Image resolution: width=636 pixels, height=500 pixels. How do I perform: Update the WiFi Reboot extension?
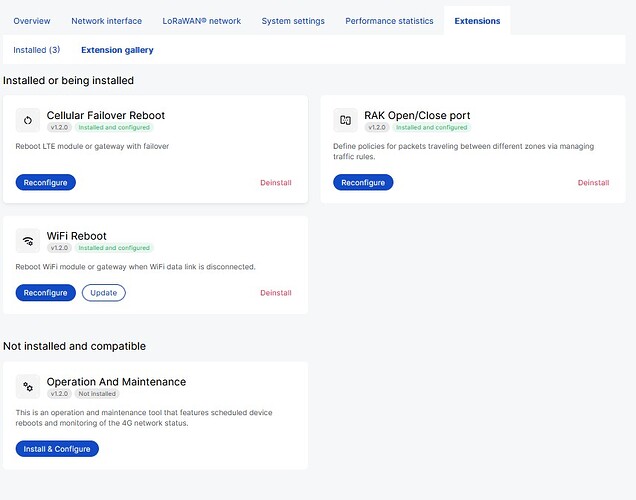103,293
